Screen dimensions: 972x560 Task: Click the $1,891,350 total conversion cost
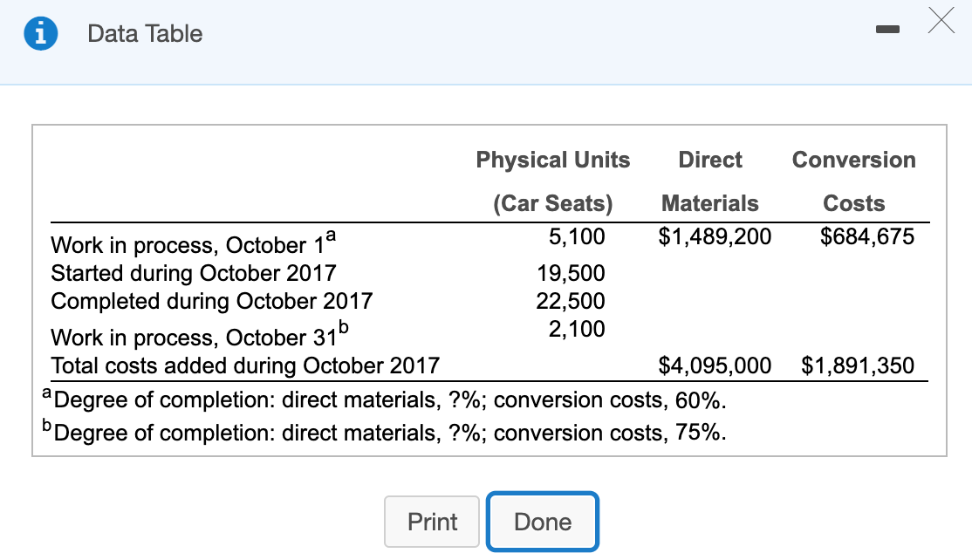tap(858, 365)
